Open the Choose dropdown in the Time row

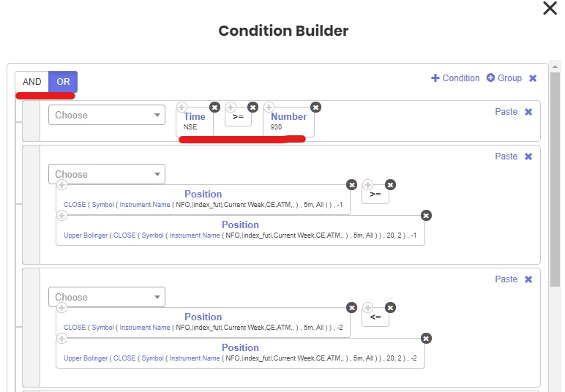point(107,115)
